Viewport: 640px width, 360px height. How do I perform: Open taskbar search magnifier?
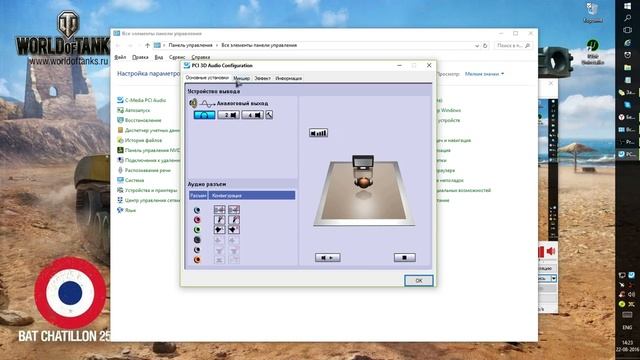click(x=627, y=18)
